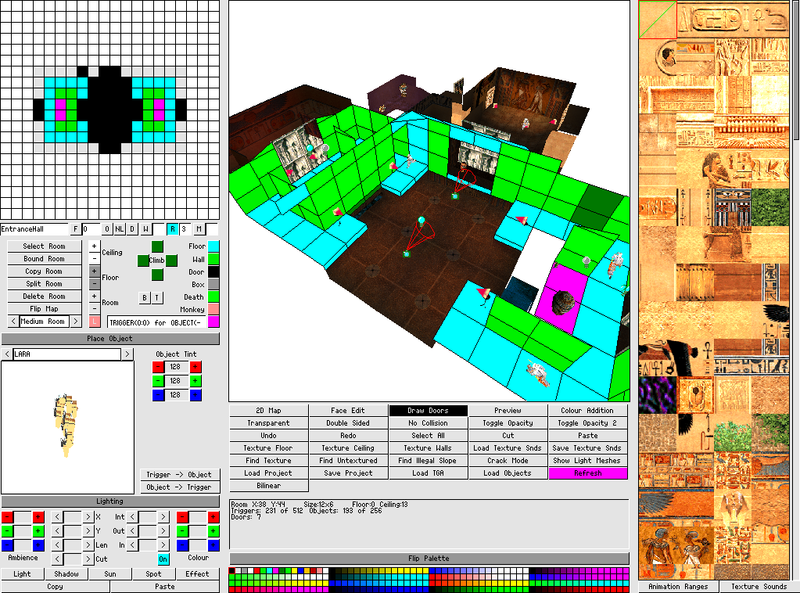
Task: Click the Room plus button
Action: coord(94,296)
